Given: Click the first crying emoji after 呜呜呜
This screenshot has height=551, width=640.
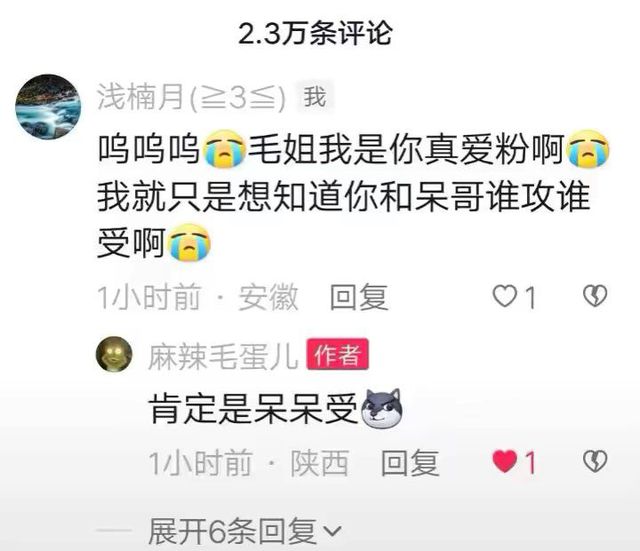Looking at the screenshot, I should click(224, 149).
